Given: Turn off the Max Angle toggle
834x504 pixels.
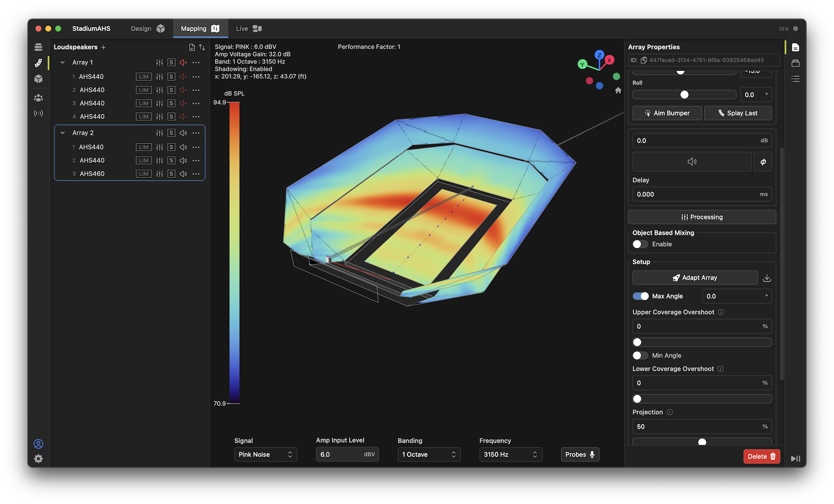Looking at the screenshot, I should (640, 296).
